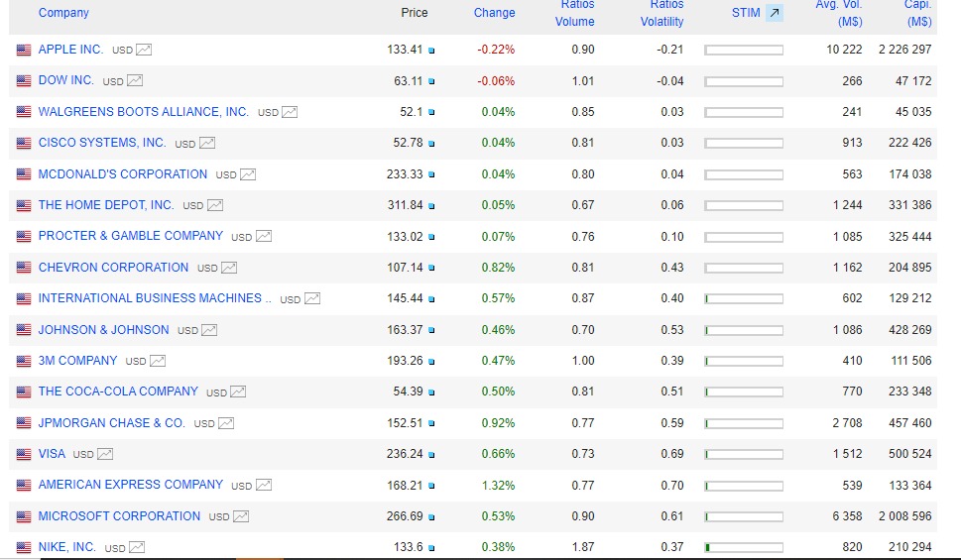The height and width of the screenshot is (560, 961).
Task: Click the blue price indicator for Chevron 107.14
Action: pos(431,269)
